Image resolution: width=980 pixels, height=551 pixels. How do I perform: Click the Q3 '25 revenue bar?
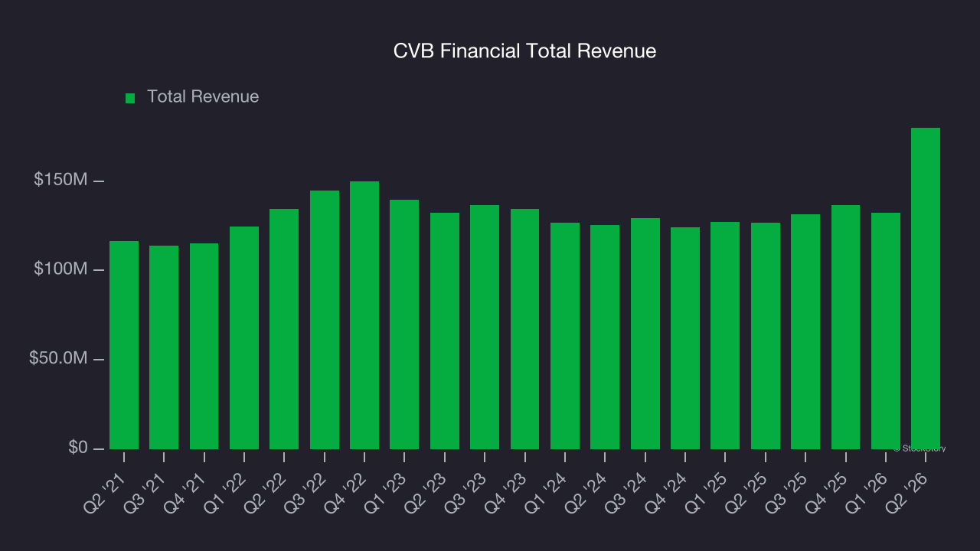(805, 331)
